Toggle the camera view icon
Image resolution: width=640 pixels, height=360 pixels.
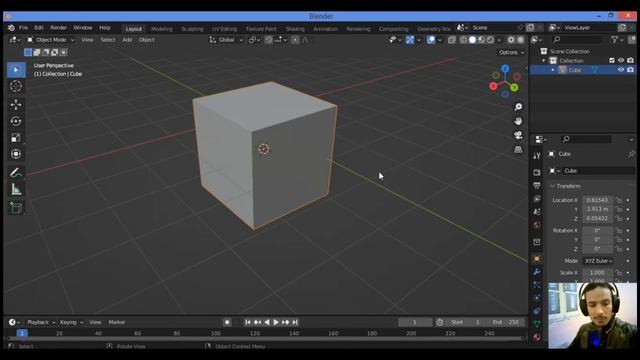click(518, 135)
